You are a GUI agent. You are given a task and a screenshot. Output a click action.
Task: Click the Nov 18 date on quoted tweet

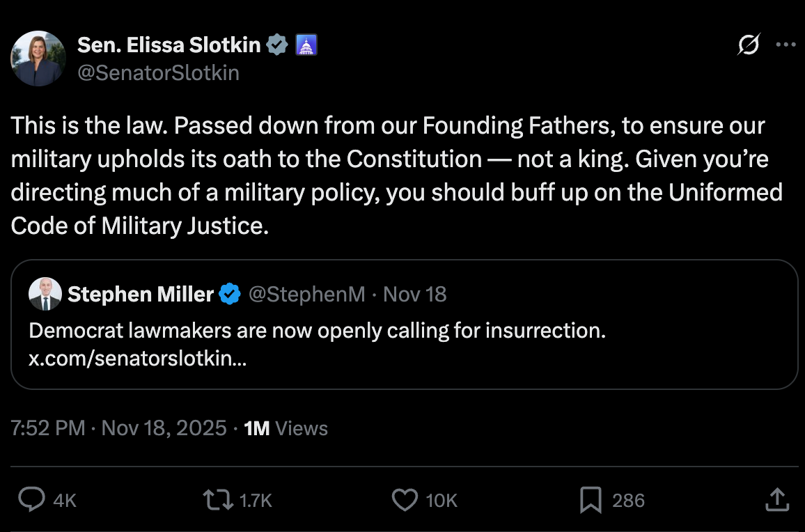pos(414,294)
